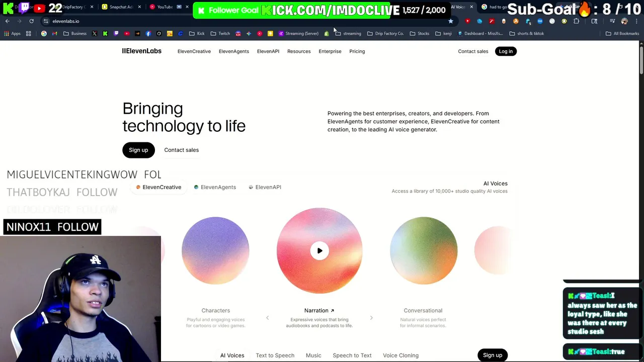
Task: Click the black Sign up button under headline
Action: coord(138,150)
